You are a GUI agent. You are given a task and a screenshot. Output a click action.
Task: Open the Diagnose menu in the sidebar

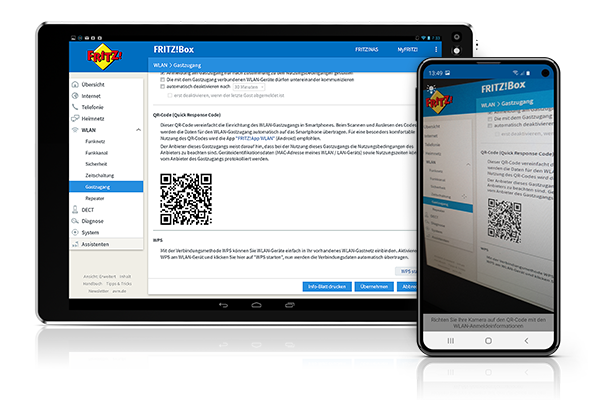pyautogui.click(x=93, y=221)
